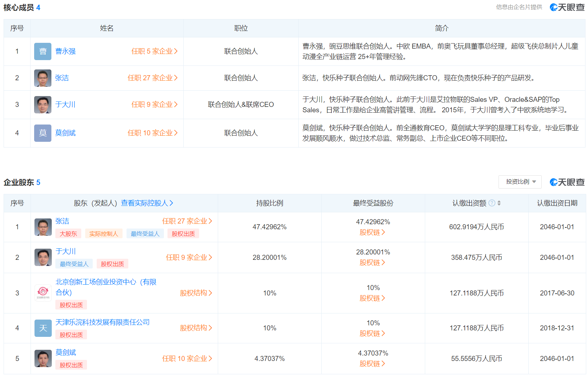Click the 实际控制人 tag under 张洁

tap(104, 234)
